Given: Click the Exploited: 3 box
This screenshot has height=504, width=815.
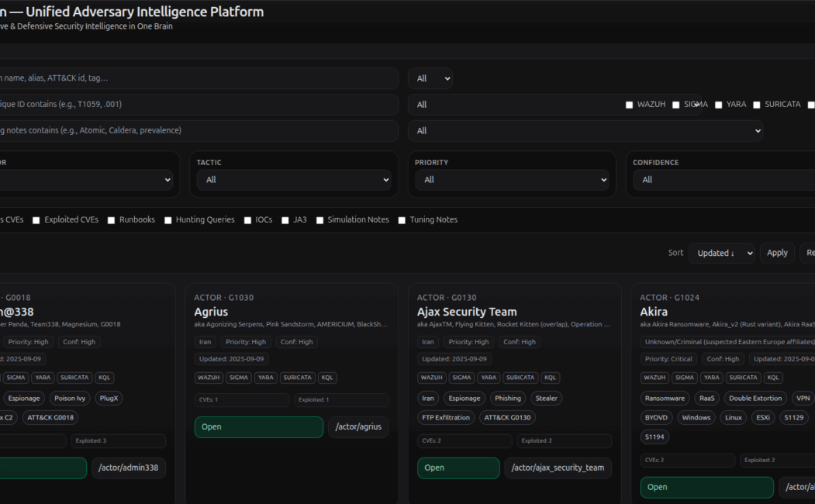Looking at the screenshot, I should pos(119,441).
